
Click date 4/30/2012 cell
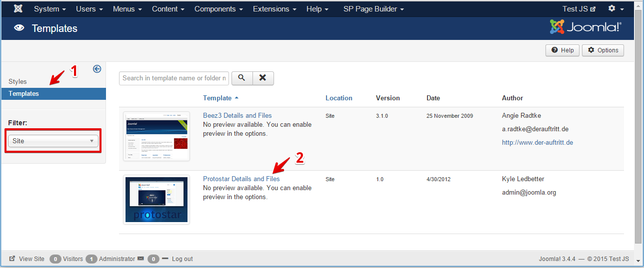coord(438,179)
